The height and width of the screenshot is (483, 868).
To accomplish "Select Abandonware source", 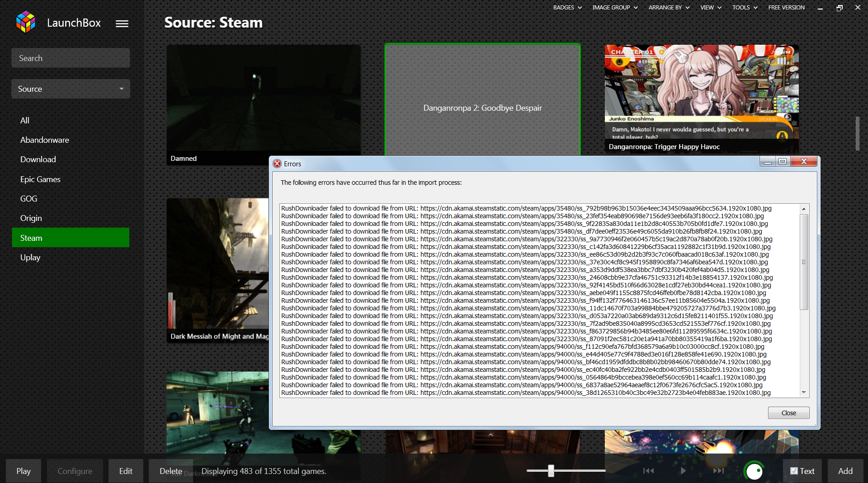I will point(71,140).
